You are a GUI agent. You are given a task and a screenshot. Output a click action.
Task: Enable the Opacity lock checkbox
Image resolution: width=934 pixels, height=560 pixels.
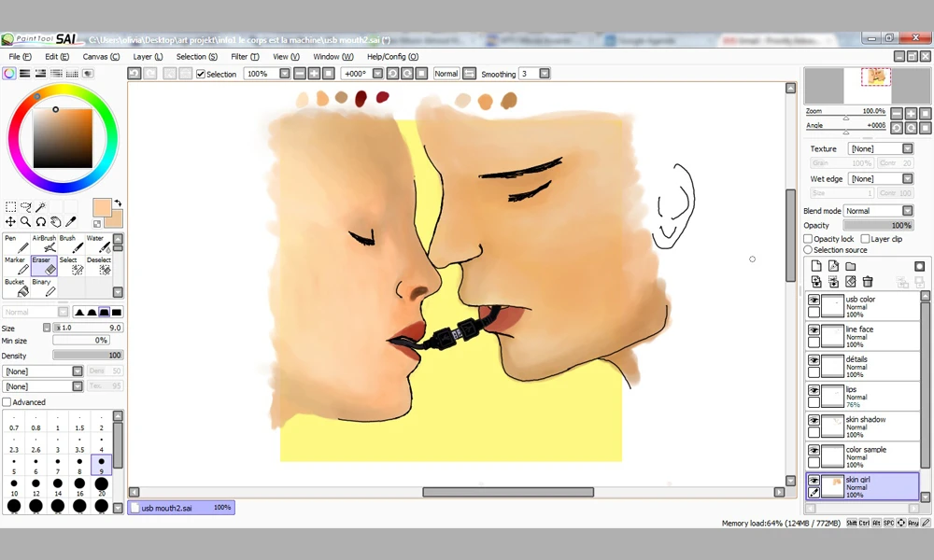[809, 239]
